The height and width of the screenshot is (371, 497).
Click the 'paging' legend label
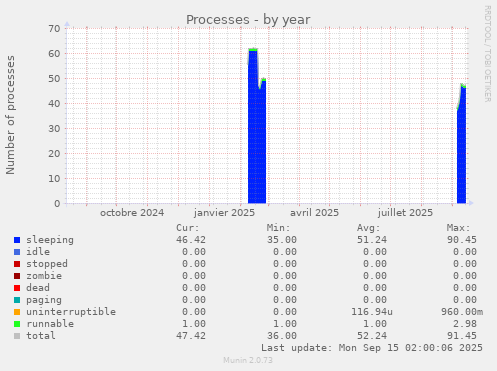click(x=44, y=300)
